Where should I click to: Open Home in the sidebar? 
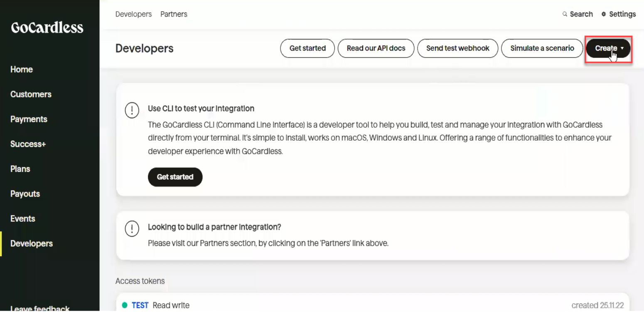pos(22,69)
